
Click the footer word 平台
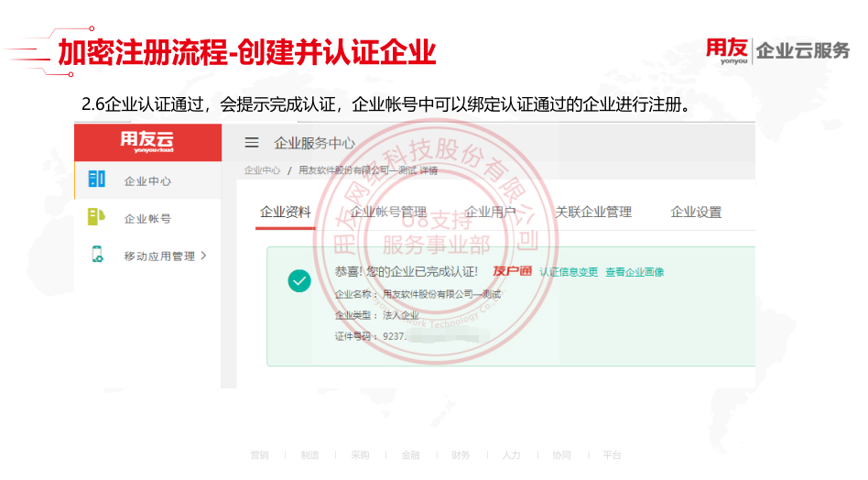coord(613,455)
